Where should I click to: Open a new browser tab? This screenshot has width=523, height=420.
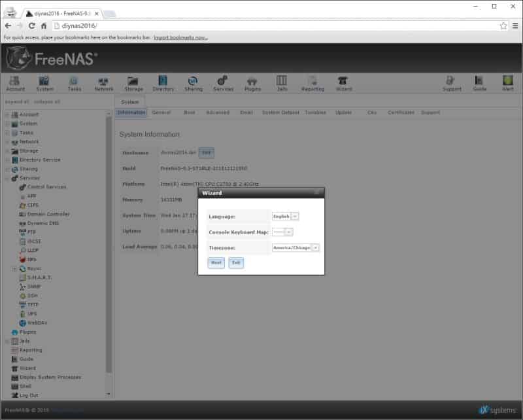click(110, 14)
